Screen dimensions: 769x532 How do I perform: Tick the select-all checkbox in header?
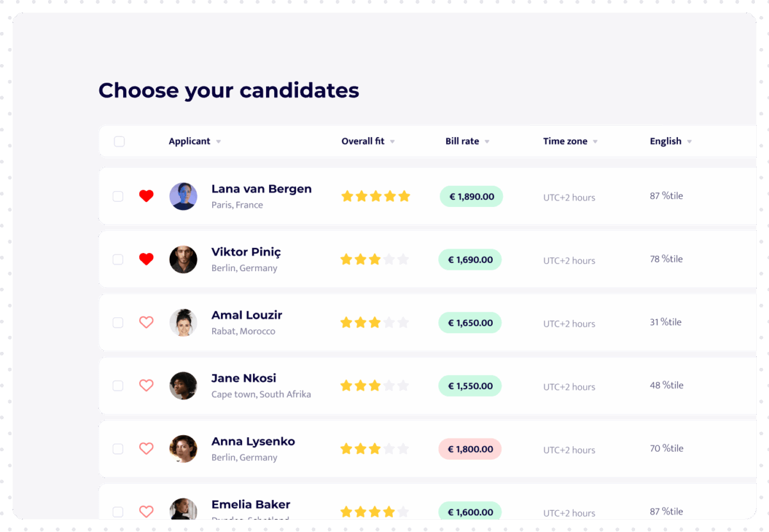coord(119,142)
